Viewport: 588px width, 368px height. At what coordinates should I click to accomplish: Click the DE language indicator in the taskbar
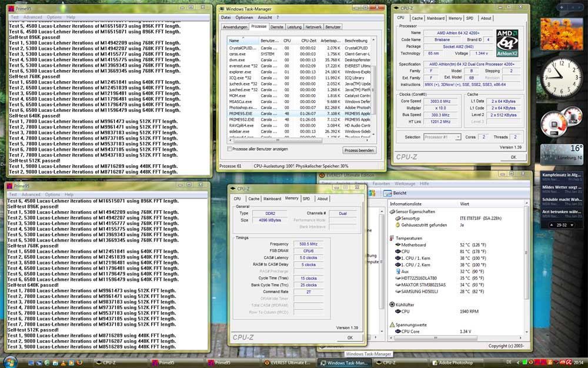509,362
